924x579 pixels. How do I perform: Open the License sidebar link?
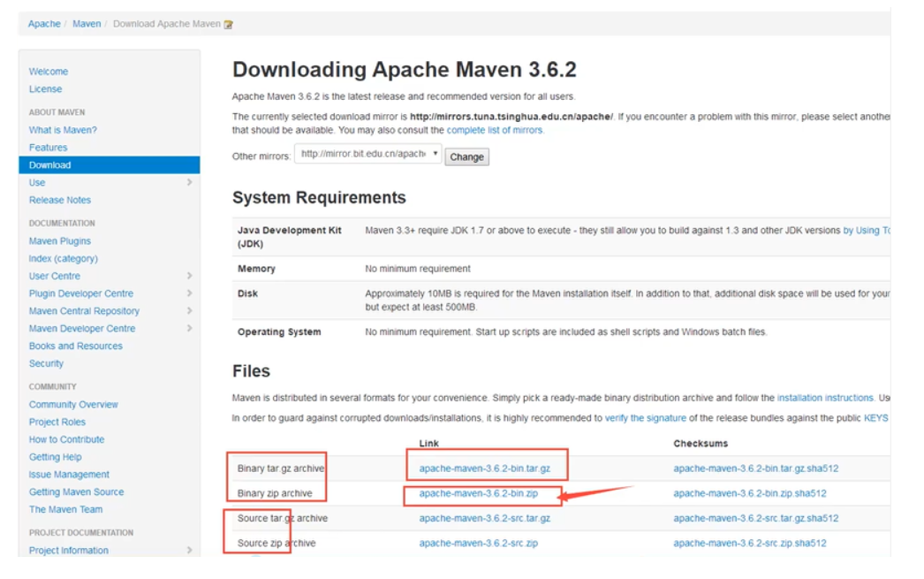click(45, 89)
